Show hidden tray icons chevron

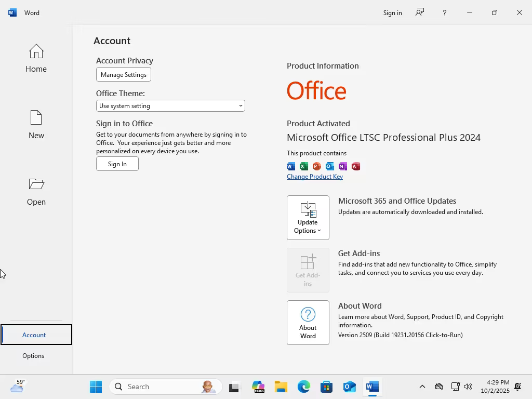[x=422, y=387]
